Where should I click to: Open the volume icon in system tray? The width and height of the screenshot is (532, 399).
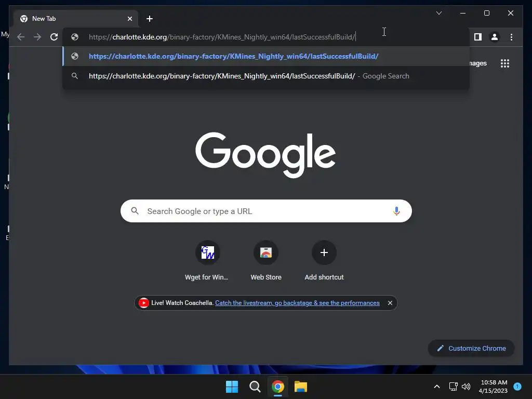click(466, 387)
